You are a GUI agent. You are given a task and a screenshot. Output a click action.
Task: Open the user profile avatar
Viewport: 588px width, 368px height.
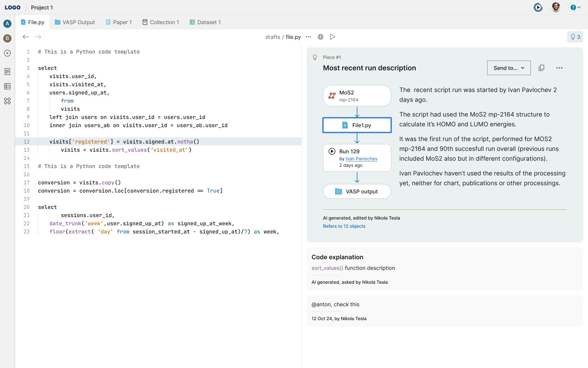pos(556,7)
